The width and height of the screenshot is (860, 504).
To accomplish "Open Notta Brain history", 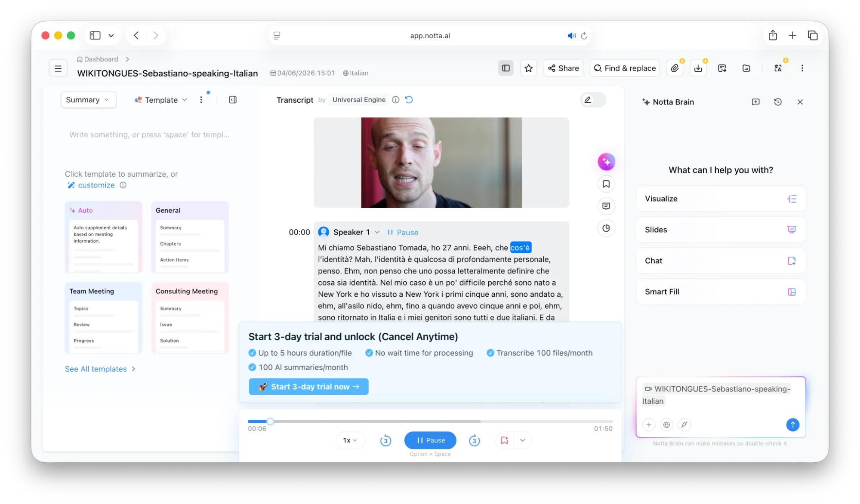I will click(778, 102).
